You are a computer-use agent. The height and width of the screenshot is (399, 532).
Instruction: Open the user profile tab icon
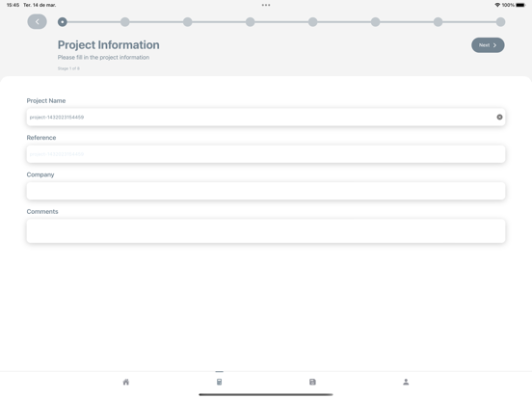click(x=406, y=382)
